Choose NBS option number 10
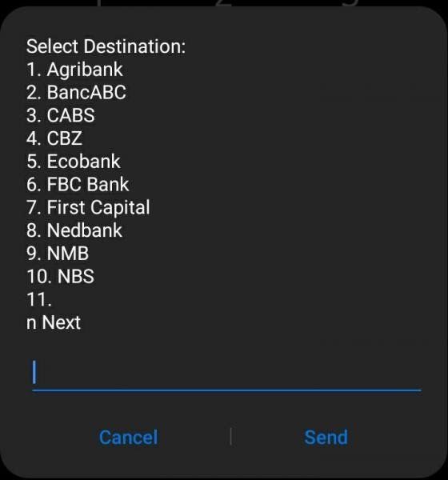Screen dimensions: 448x480 (x=60, y=276)
